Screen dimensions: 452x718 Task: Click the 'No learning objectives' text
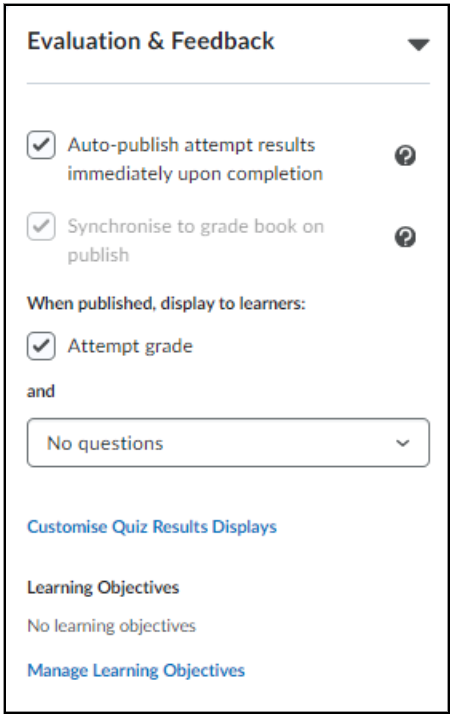(x=111, y=626)
